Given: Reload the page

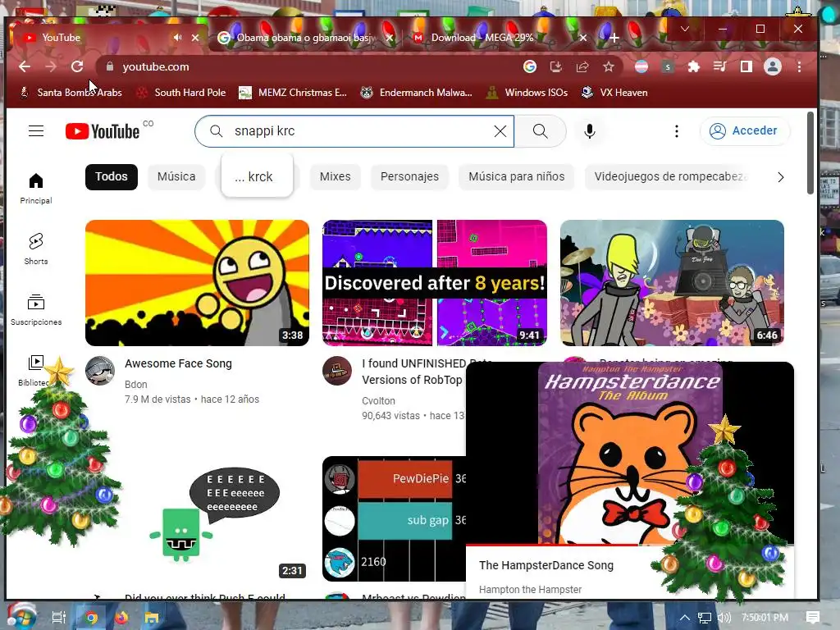Looking at the screenshot, I should [77, 66].
